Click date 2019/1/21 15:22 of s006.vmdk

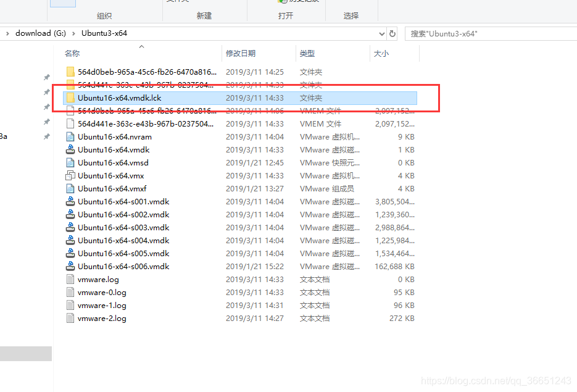pos(255,266)
